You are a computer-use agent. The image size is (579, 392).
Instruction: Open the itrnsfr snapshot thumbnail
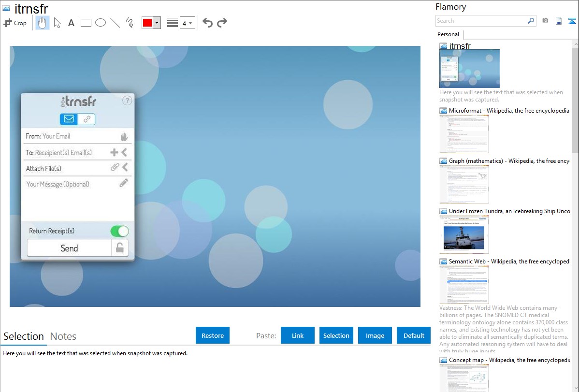click(469, 69)
